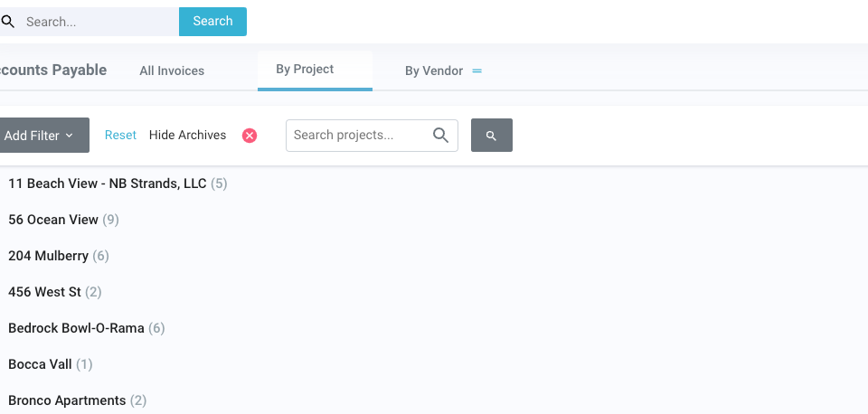Click the Reset filters link

120,135
